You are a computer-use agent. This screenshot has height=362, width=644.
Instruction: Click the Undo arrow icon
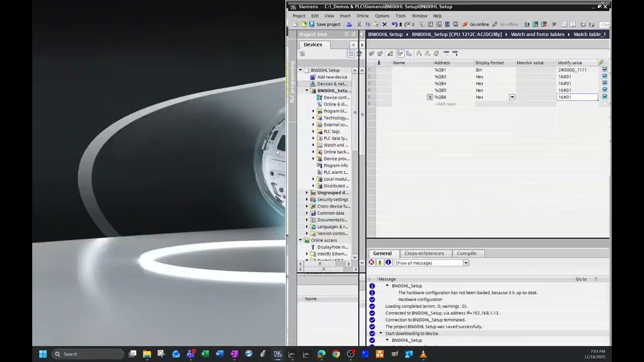click(x=394, y=24)
